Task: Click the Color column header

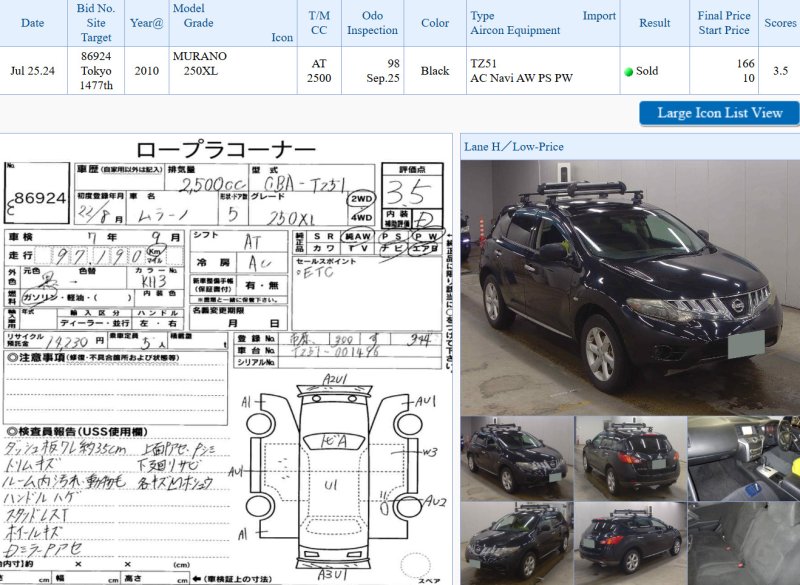Action: 435,23
